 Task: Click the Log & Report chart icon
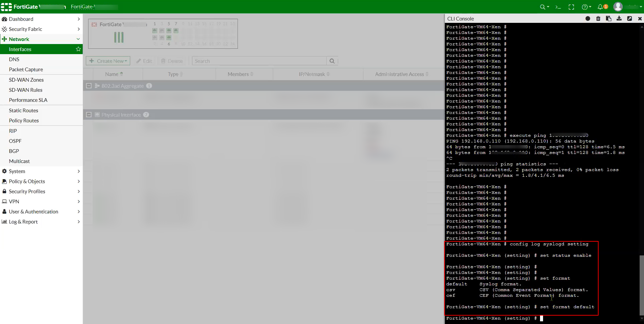[4, 221]
